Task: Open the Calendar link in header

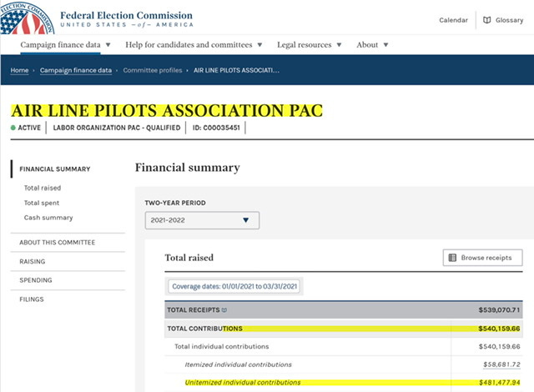Action: (x=453, y=20)
